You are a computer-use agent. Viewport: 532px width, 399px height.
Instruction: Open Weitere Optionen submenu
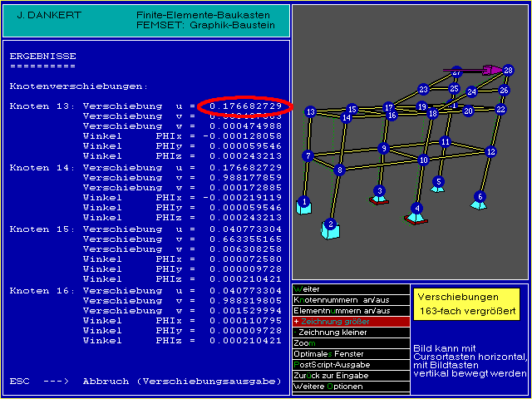[350, 387]
